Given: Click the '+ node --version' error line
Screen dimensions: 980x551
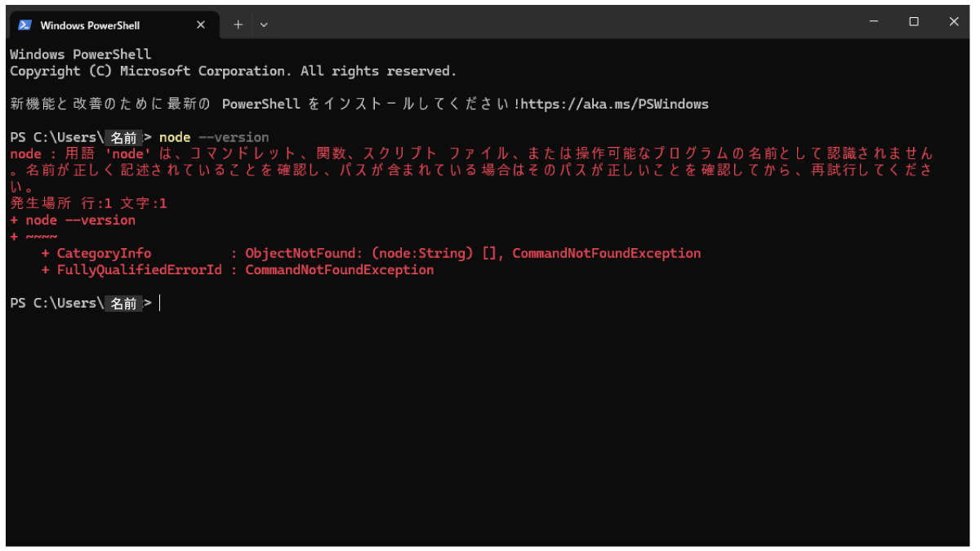Looking at the screenshot, I should tap(73, 220).
